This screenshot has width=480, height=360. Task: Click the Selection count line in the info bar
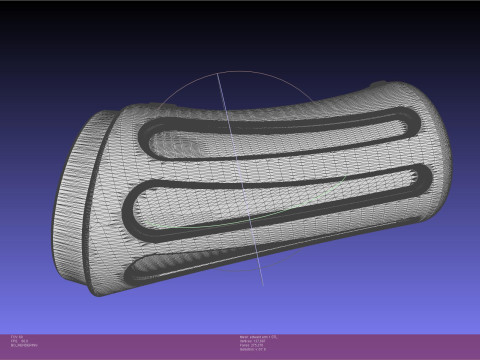(253, 349)
